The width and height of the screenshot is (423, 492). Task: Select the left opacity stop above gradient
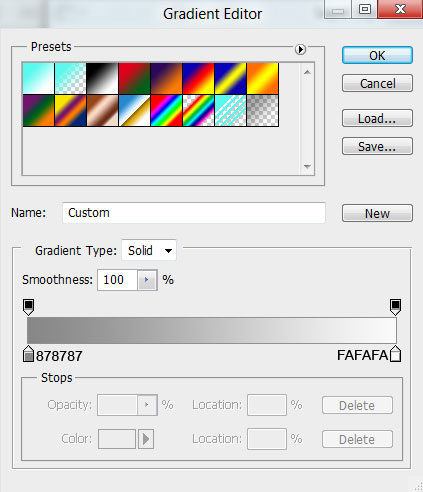click(x=28, y=307)
